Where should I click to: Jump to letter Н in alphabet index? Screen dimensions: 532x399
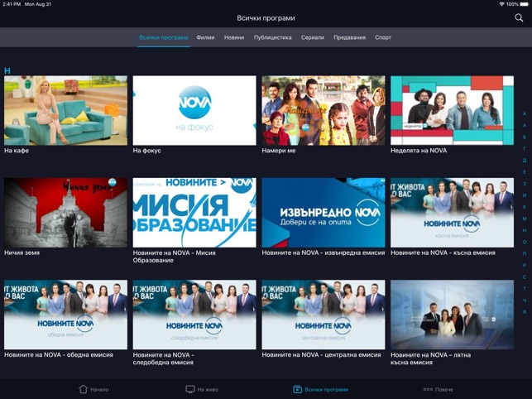point(525,230)
